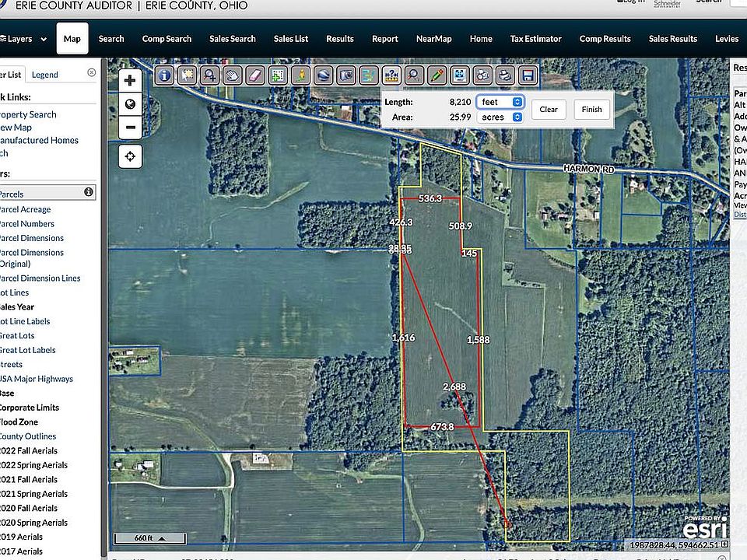Zoom in with the plus button

(x=130, y=80)
